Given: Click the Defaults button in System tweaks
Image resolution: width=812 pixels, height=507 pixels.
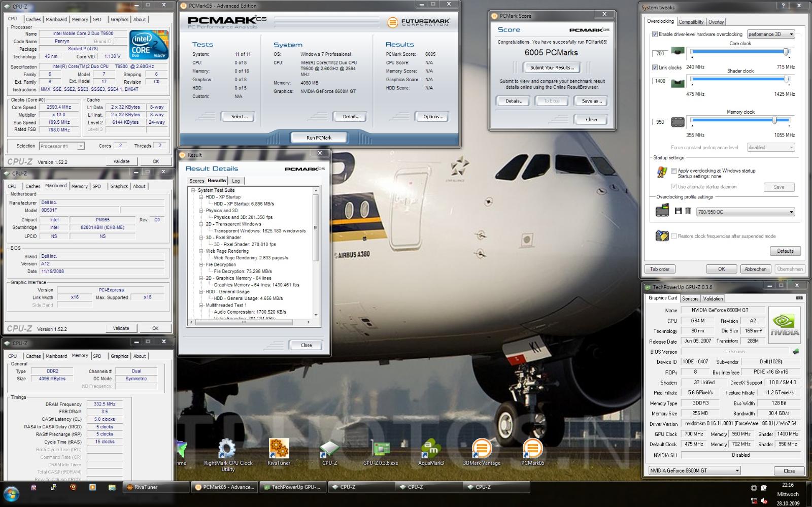Looking at the screenshot, I should 785,251.
